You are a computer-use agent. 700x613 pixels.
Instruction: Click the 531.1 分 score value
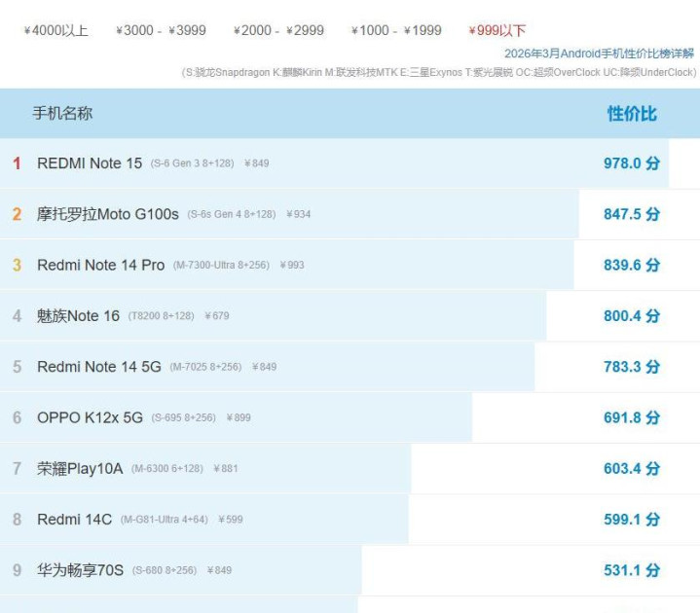[632, 570]
